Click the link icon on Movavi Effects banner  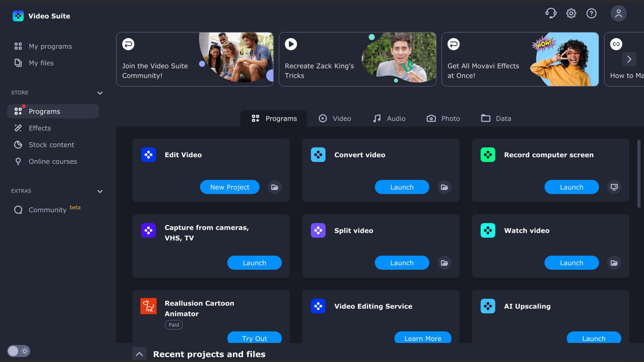(x=453, y=44)
